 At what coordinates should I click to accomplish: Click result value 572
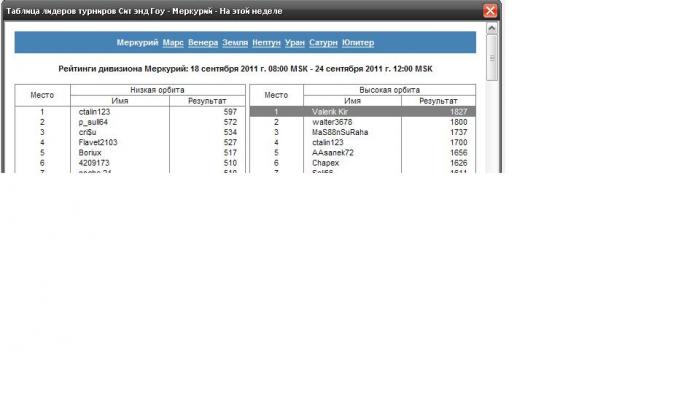tap(230, 122)
